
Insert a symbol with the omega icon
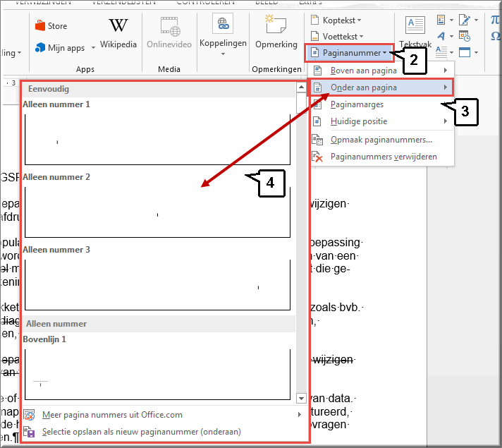click(495, 36)
